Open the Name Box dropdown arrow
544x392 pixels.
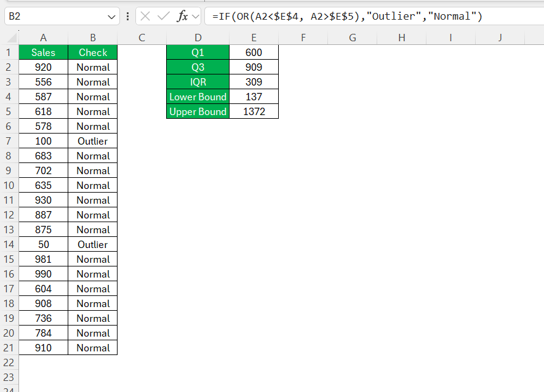pyautogui.click(x=111, y=15)
